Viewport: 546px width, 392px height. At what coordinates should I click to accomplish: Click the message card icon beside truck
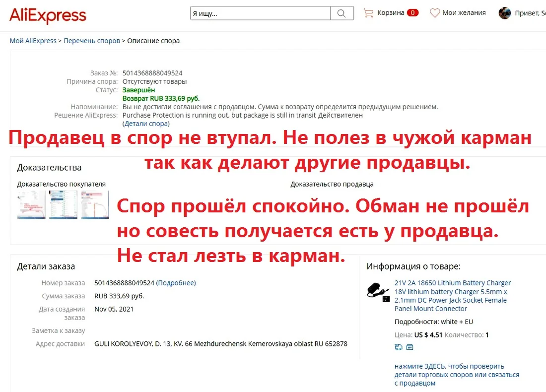point(410,347)
